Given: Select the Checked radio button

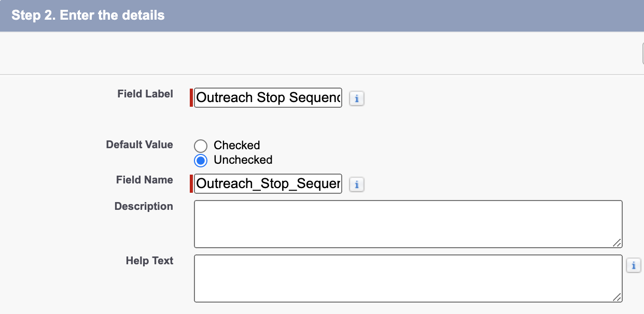Looking at the screenshot, I should click(201, 146).
